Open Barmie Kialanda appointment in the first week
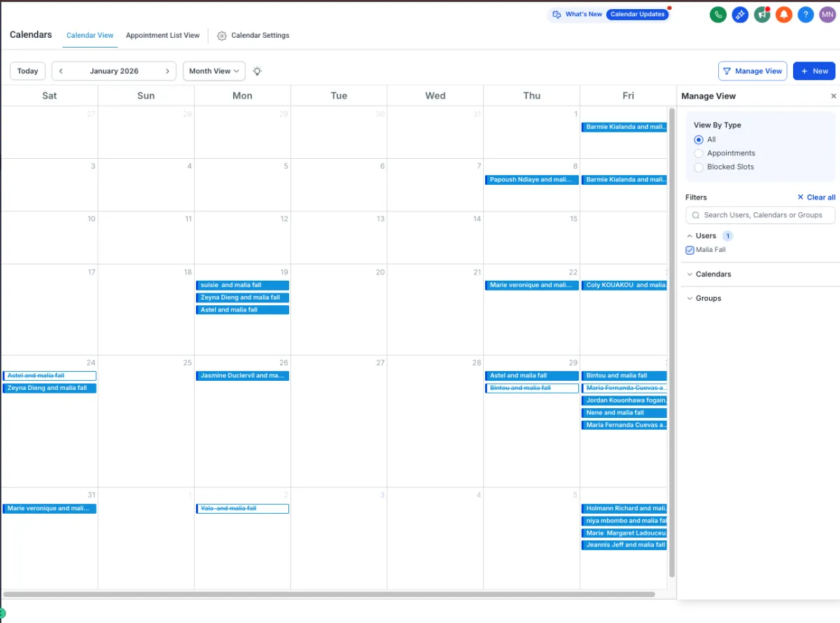840x623 pixels. click(x=624, y=127)
